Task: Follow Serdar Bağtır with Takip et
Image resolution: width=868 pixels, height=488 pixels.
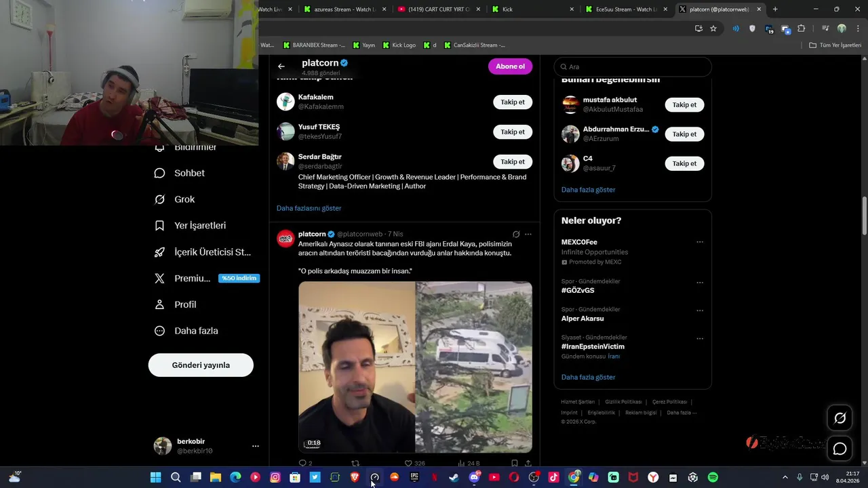Action: (x=513, y=162)
